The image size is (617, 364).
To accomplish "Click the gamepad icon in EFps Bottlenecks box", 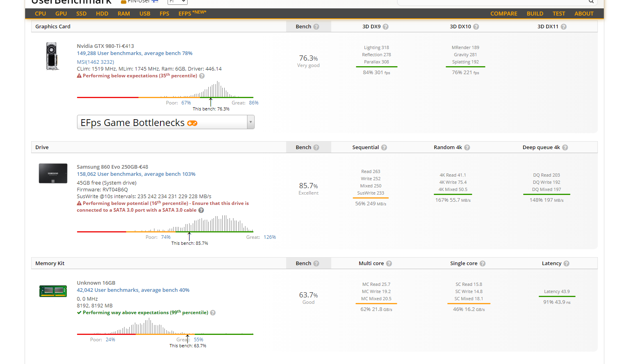I will [x=192, y=123].
